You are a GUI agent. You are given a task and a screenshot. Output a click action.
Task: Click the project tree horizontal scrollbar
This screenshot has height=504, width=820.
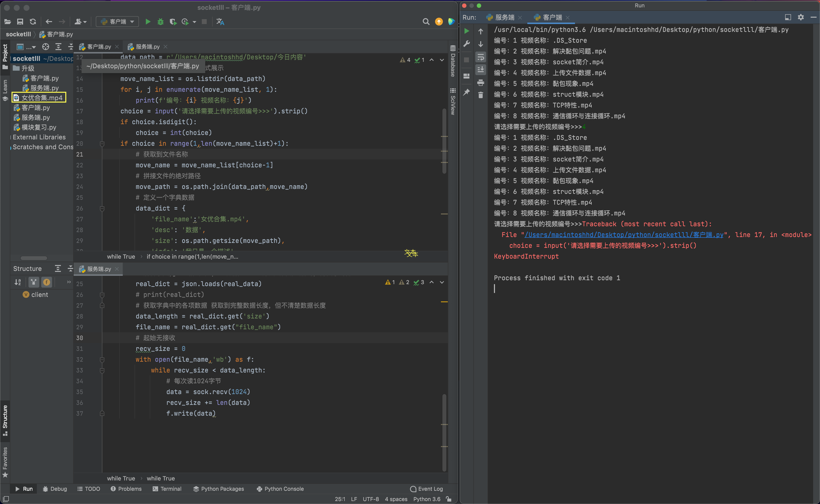click(x=34, y=258)
